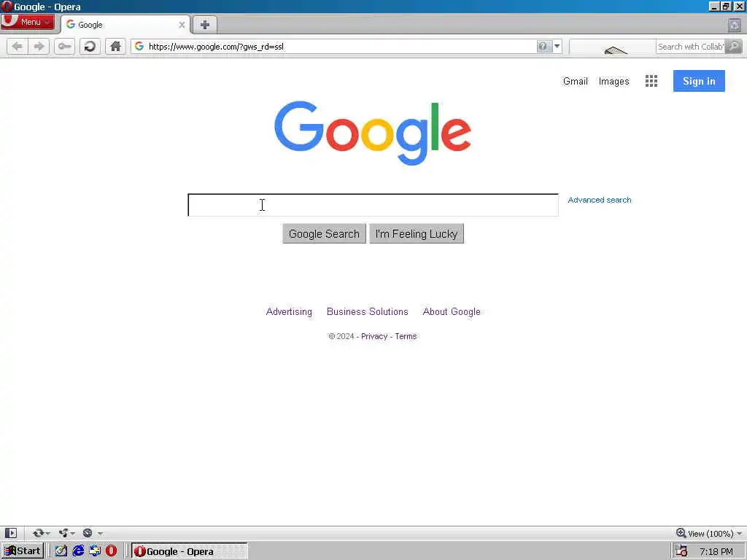Click the Show Desktop quick launch icon
Image resolution: width=747 pixels, height=560 pixels.
(x=61, y=551)
